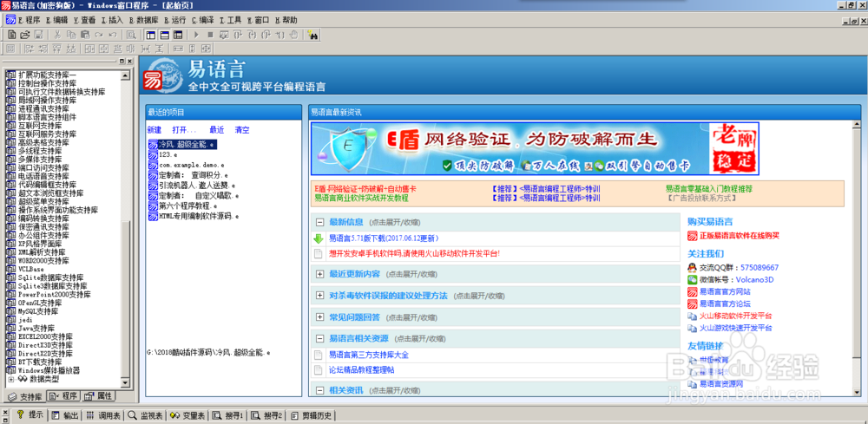This screenshot has width=868, height=424.
Task: Select the 支持库 side panel tab
Action: [x=24, y=397]
